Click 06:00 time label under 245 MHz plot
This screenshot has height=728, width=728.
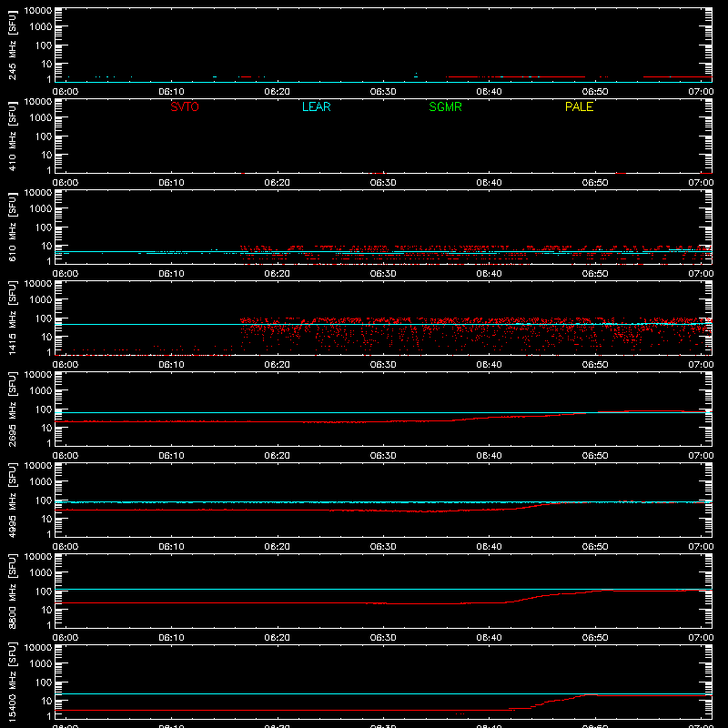65,92
